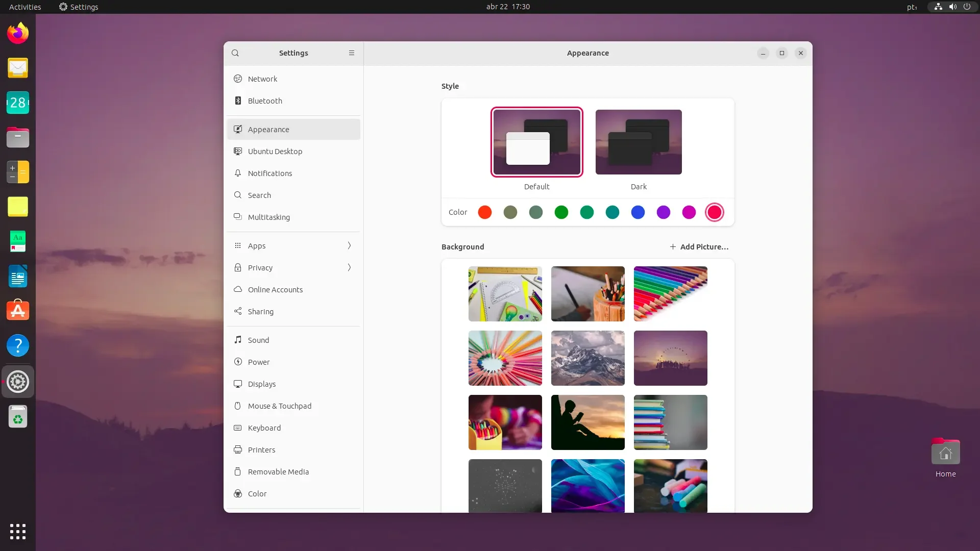Open Sound settings music note icon
The height and width of the screenshot is (551, 980).
click(238, 340)
